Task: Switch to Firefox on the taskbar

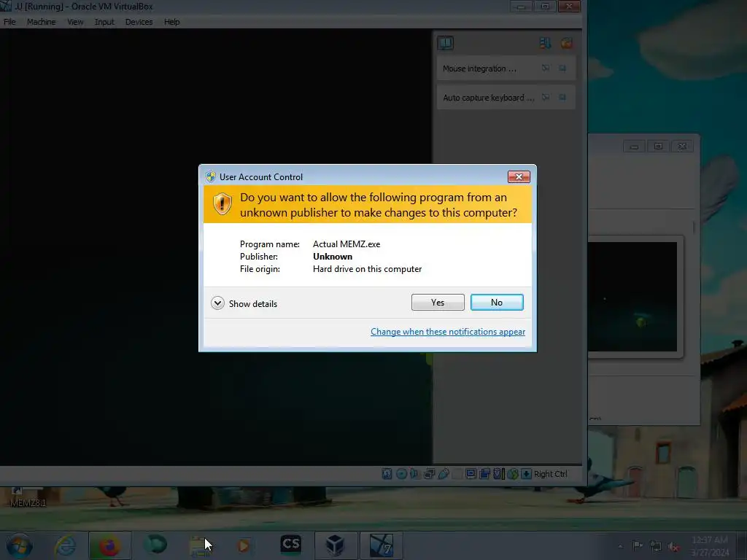Action: 109,545
